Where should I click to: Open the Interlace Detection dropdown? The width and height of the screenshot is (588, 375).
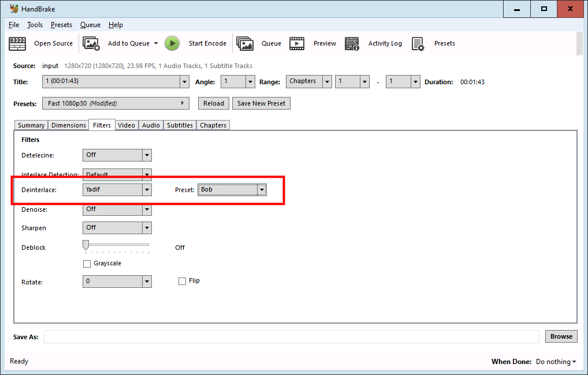117,174
